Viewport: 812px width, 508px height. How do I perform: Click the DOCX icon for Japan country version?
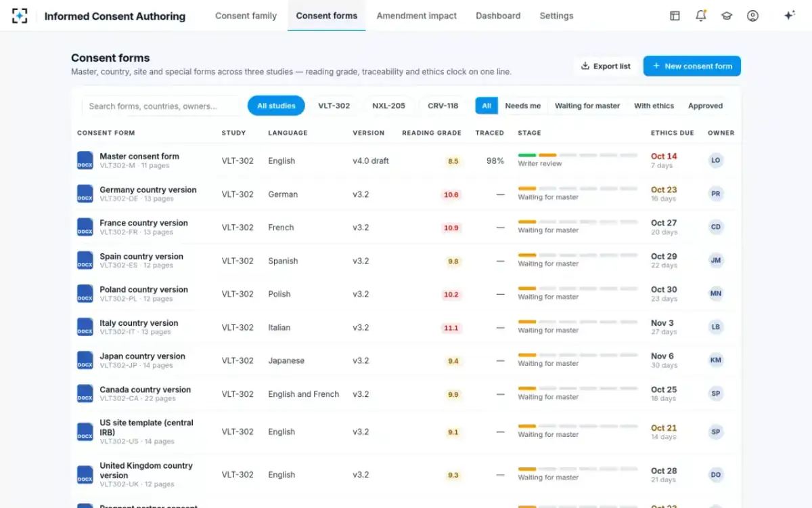point(85,360)
